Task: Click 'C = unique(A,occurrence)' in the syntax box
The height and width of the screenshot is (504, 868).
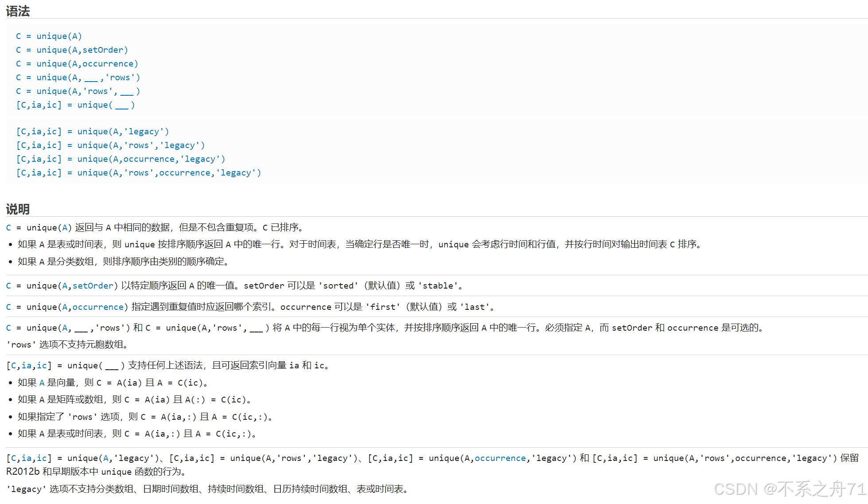Action: 77,63
